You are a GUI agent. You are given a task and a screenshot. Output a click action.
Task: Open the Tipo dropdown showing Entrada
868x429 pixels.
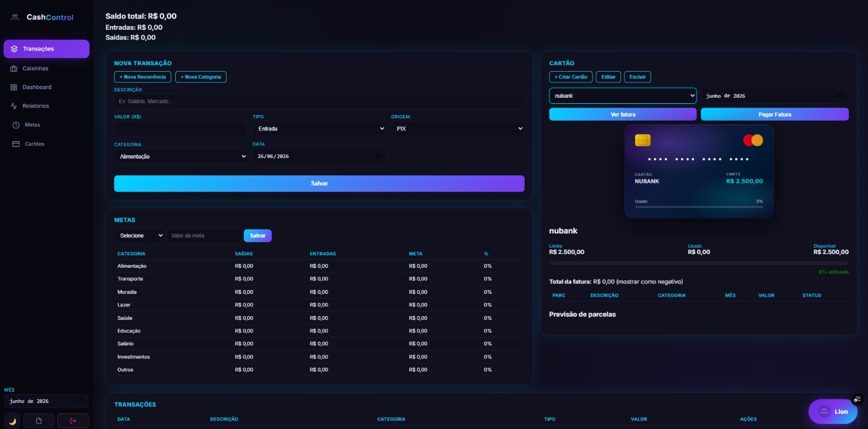point(319,129)
